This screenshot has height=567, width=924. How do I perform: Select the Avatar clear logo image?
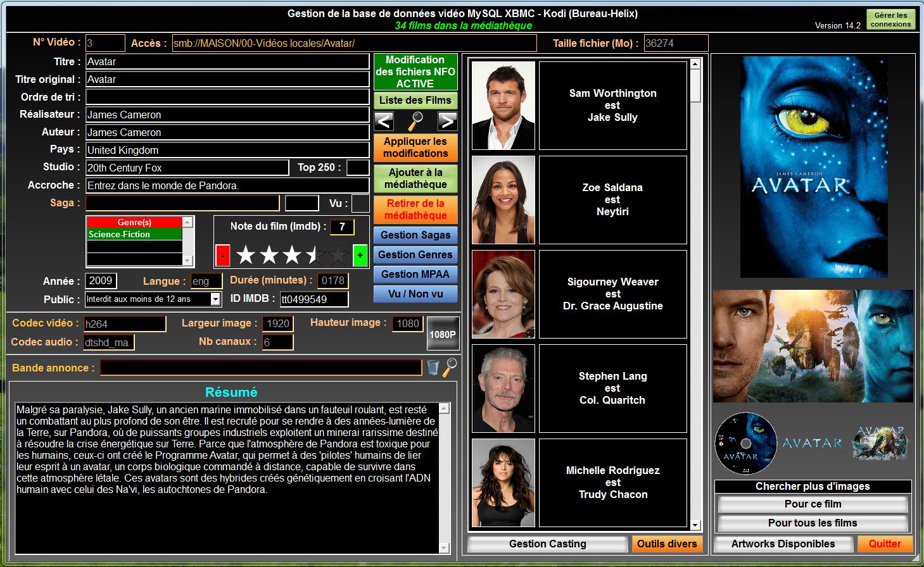(x=813, y=443)
